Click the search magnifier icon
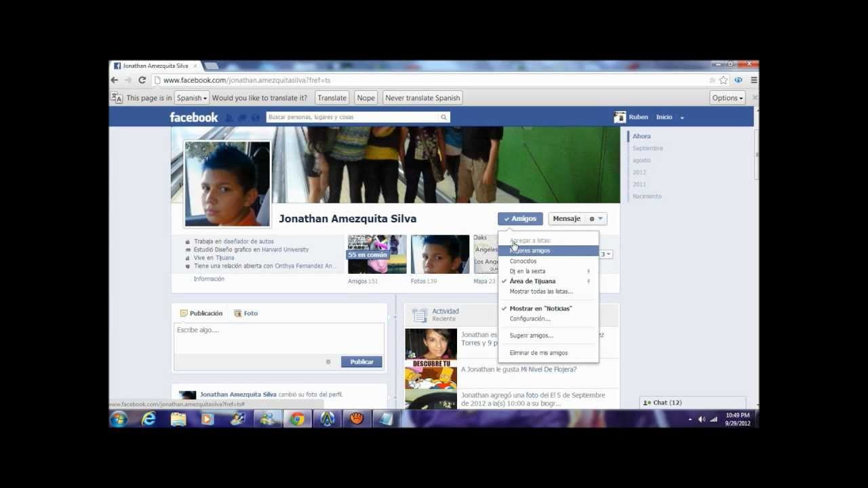 click(x=444, y=117)
